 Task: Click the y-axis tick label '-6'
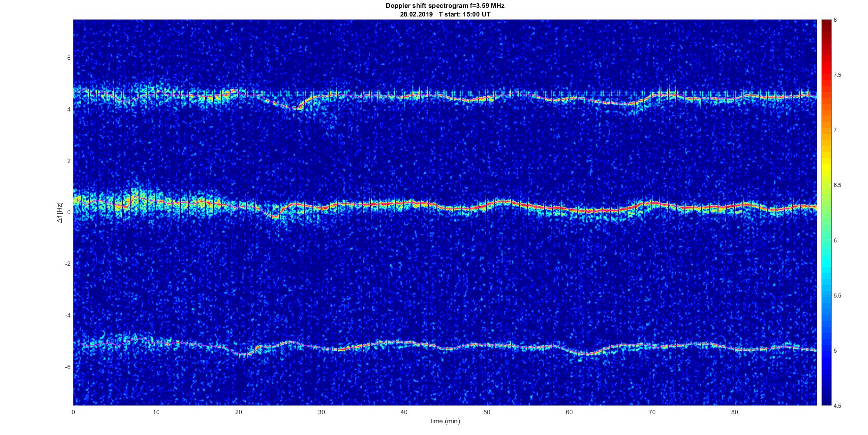pos(68,367)
